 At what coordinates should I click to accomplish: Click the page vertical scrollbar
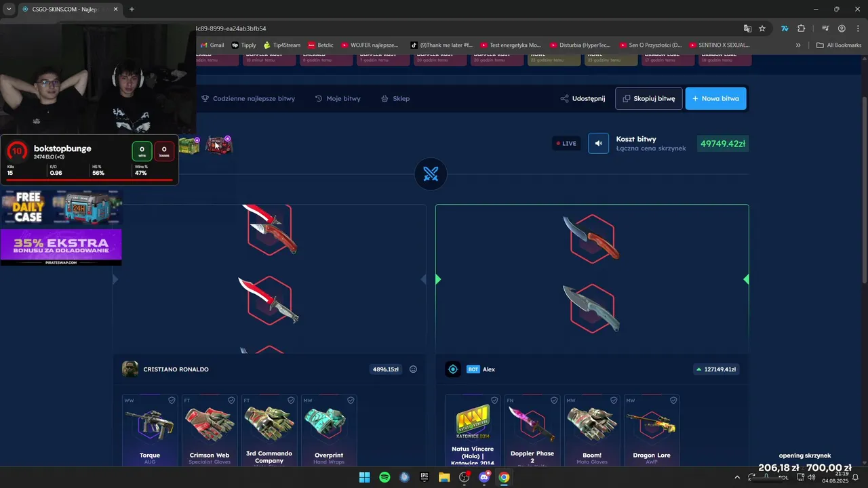click(863, 190)
